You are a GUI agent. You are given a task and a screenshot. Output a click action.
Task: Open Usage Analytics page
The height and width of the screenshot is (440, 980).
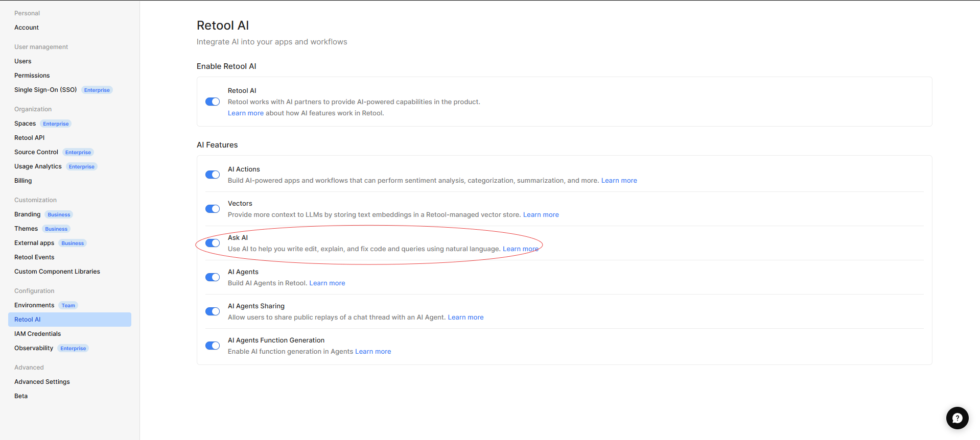click(38, 166)
